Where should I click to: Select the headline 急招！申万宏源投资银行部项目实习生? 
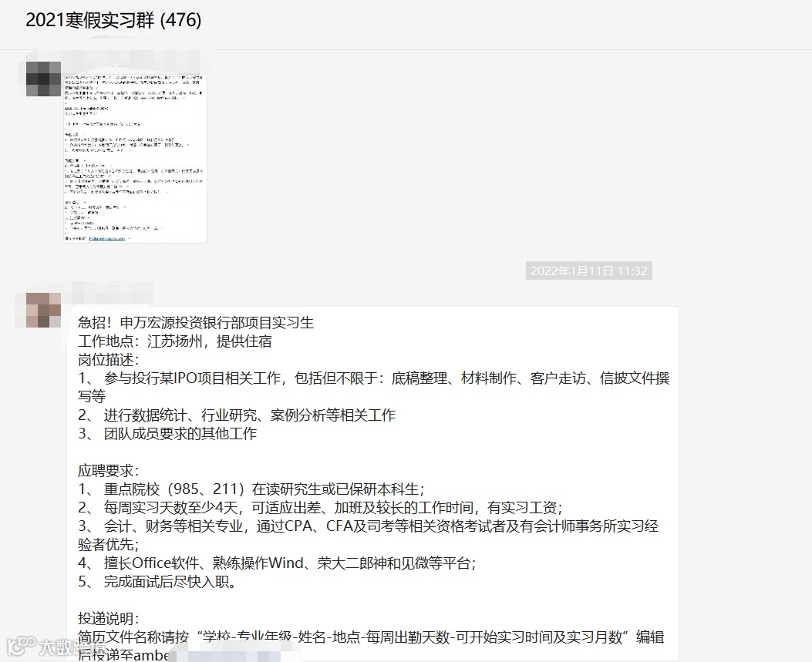coord(196,323)
